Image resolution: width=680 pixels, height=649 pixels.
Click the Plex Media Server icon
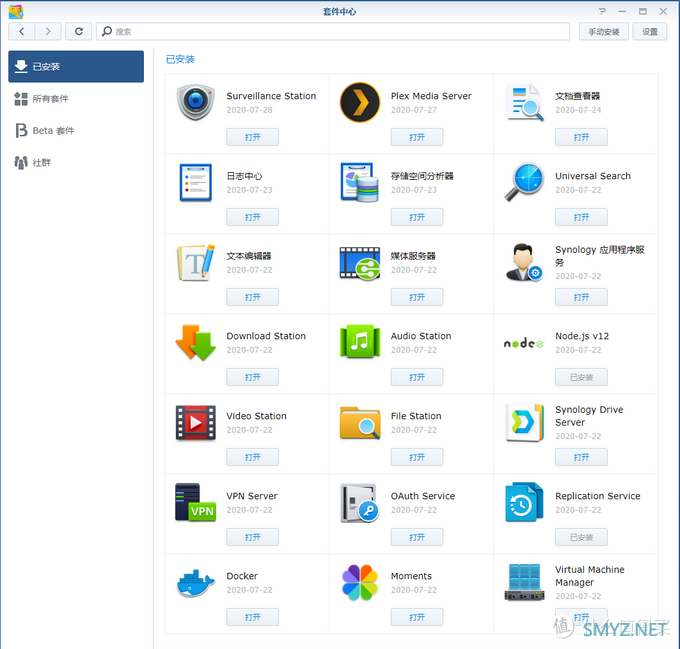(x=360, y=102)
